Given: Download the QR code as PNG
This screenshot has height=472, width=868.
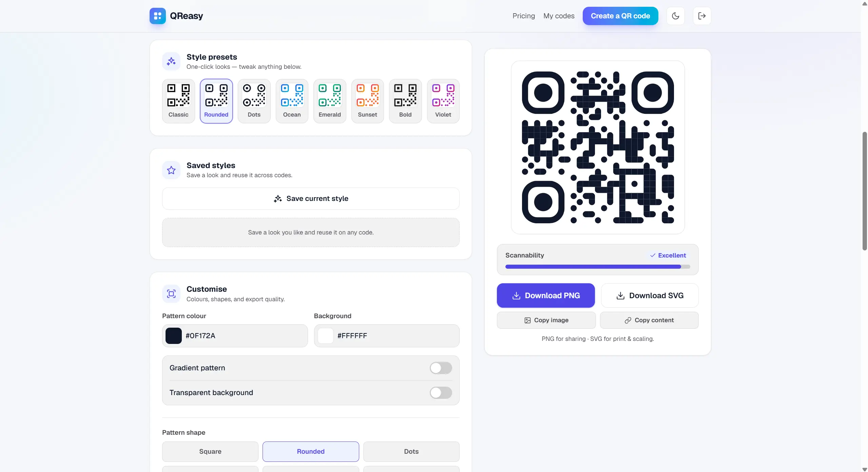Looking at the screenshot, I should (546, 295).
